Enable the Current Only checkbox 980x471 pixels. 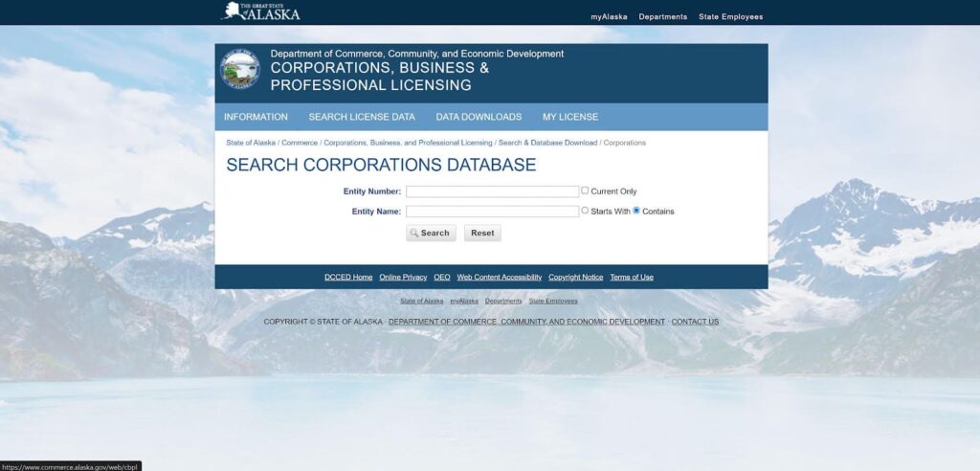pyautogui.click(x=585, y=191)
